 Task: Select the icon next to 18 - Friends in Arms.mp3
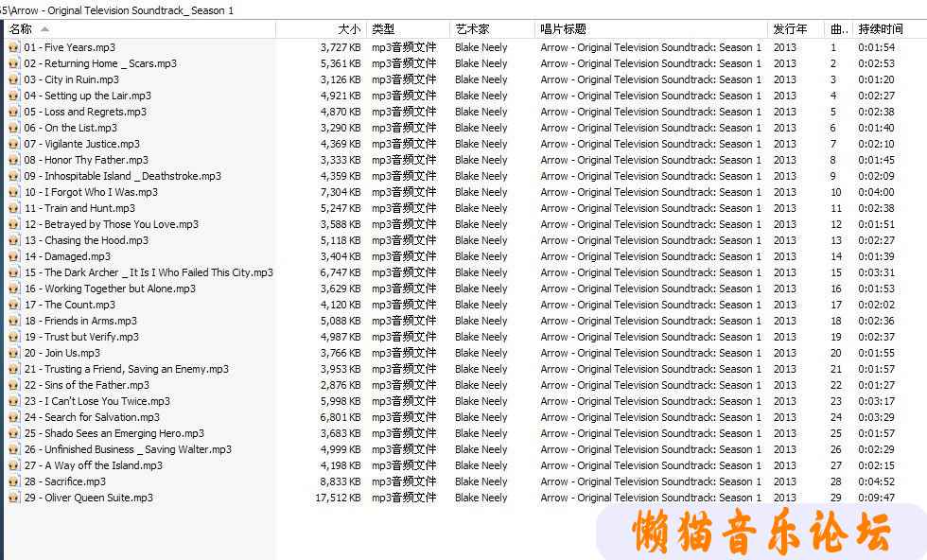(13, 321)
